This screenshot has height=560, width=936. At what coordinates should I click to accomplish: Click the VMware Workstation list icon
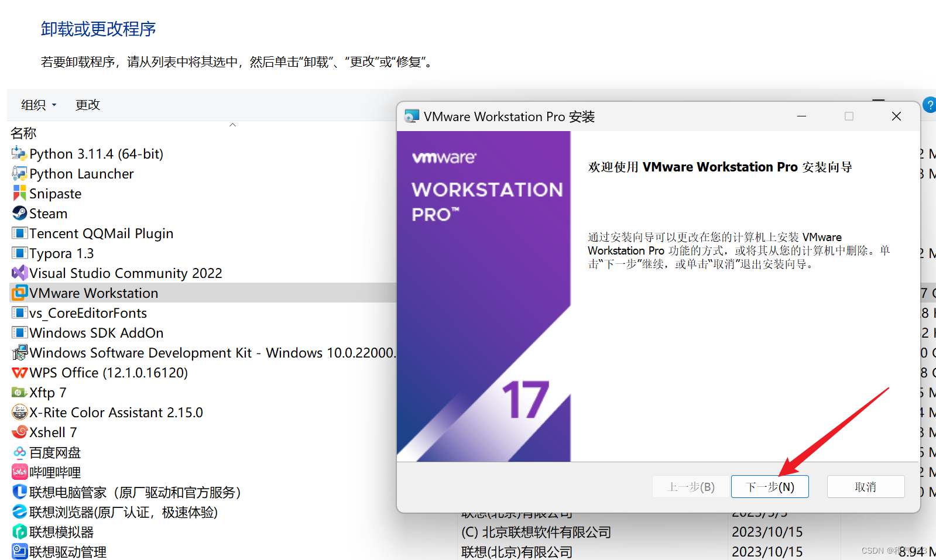(19, 293)
